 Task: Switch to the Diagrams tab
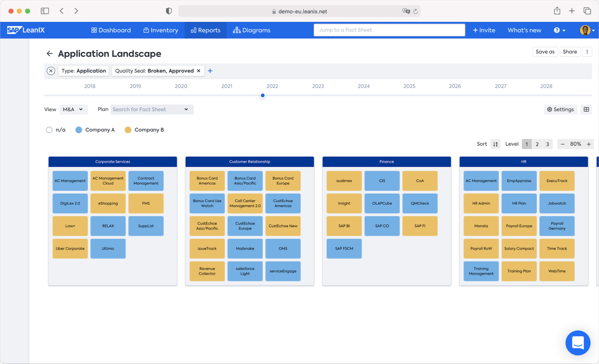[x=252, y=30]
